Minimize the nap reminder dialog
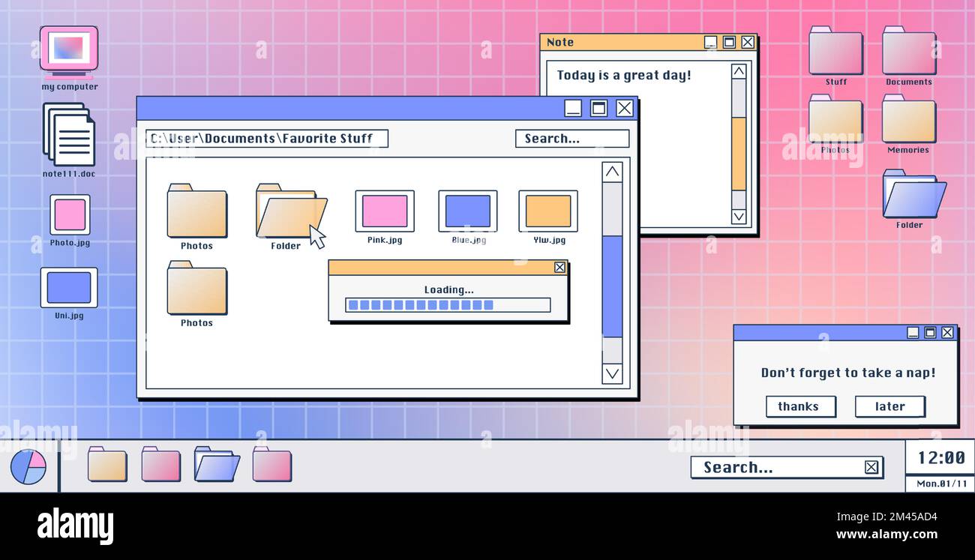The height and width of the screenshot is (560, 975). click(913, 333)
